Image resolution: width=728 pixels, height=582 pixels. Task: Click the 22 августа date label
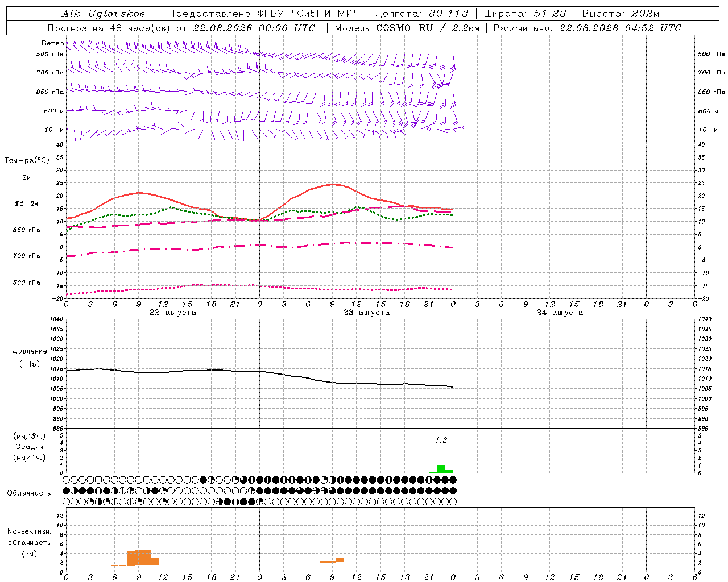click(172, 313)
